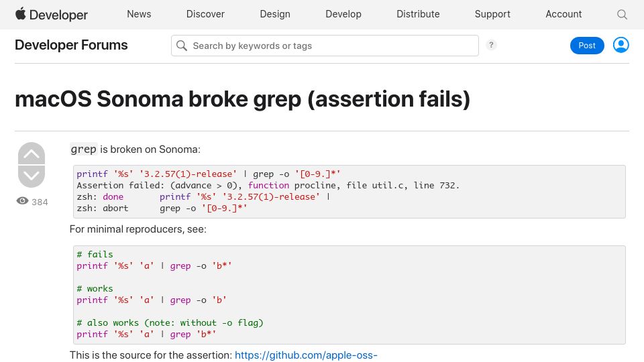Viewport: 644px width, 362px height.
Task: Click the 'zsh: abort' output line
Action: 162,208
